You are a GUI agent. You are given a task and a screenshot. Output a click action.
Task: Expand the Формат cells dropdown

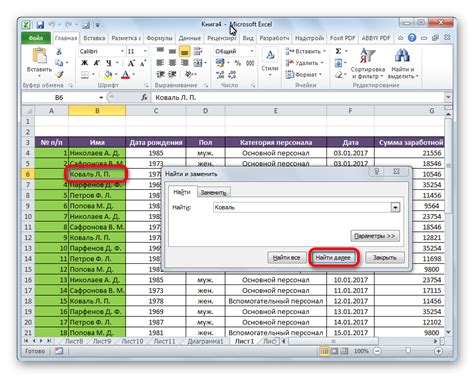tap(320, 74)
